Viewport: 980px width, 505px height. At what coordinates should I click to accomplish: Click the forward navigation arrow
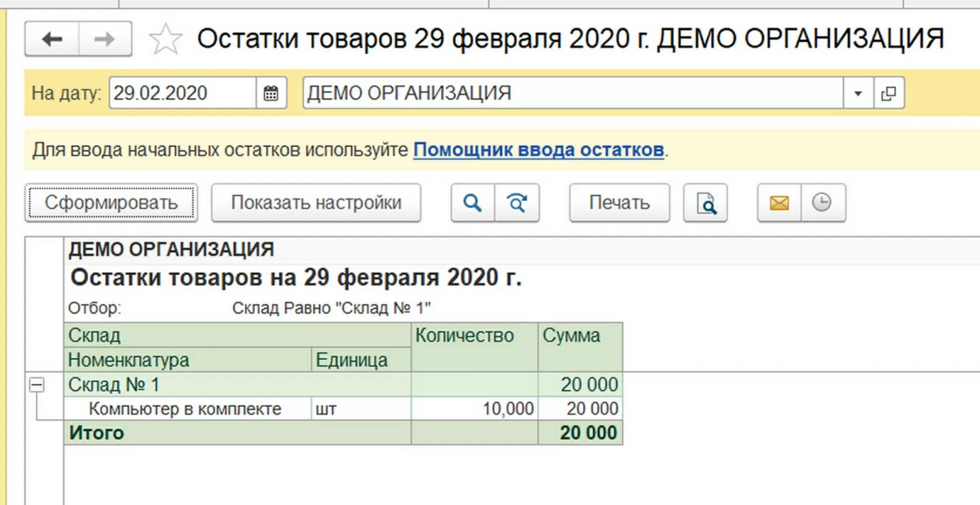pos(105,39)
